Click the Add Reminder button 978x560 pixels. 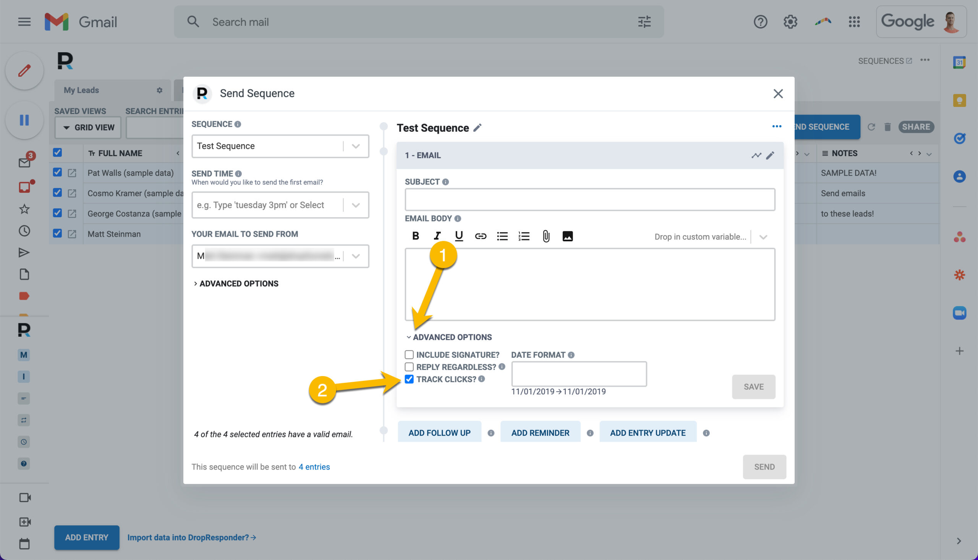tap(540, 433)
